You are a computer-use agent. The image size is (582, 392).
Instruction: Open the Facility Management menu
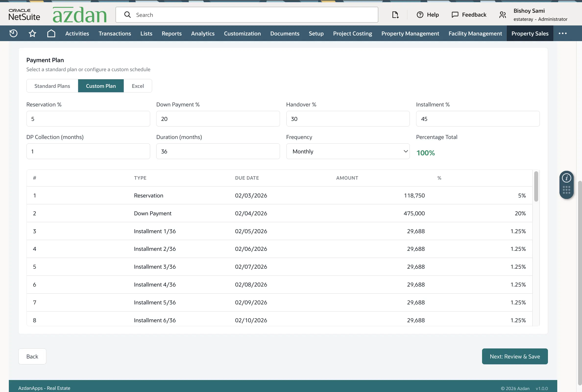click(475, 34)
